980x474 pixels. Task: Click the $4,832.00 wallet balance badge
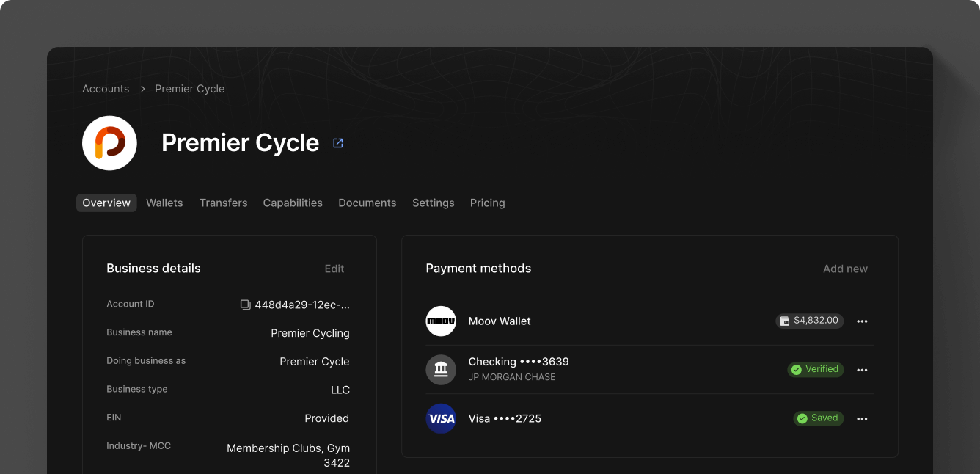coord(809,321)
